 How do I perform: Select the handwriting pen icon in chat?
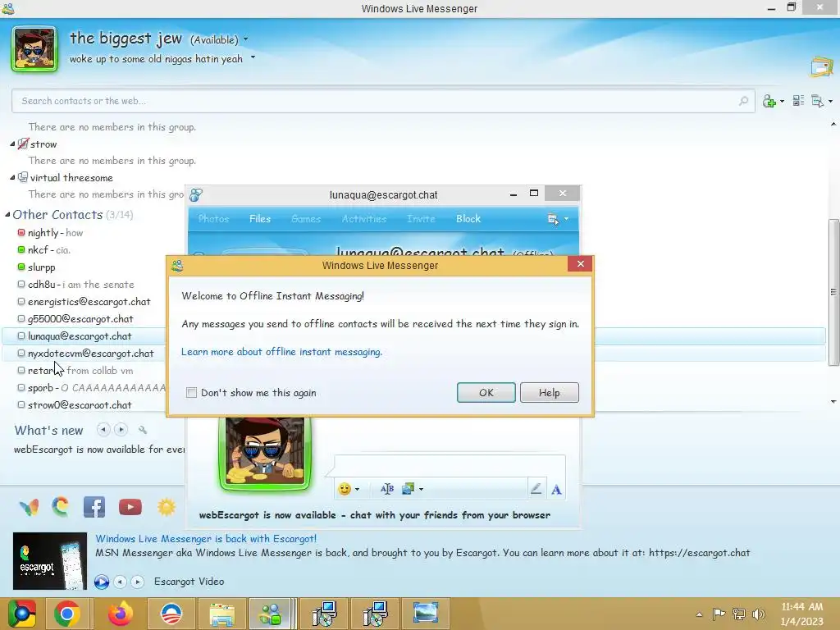click(536, 489)
